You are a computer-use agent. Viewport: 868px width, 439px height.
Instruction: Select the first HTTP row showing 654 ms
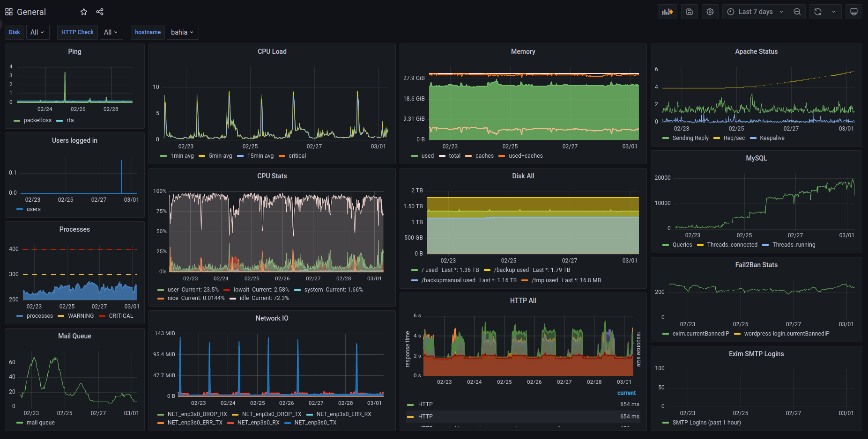[x=523, y=404]
